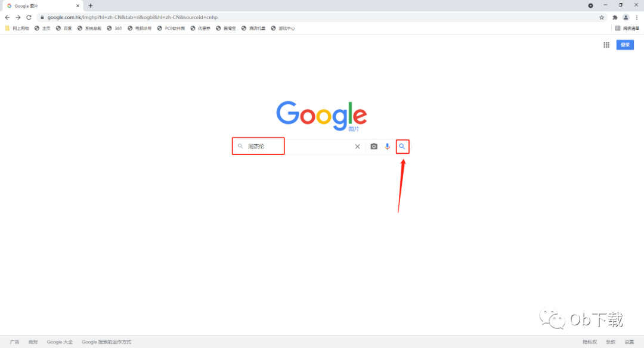
Task: Open the Google apps grid
Action: tap(606, 45)
